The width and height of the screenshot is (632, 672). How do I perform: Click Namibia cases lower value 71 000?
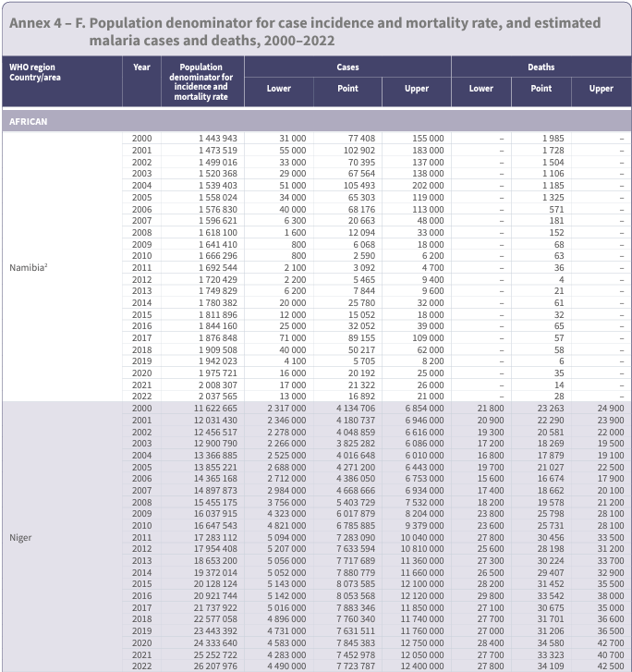(x=293, y=338)
